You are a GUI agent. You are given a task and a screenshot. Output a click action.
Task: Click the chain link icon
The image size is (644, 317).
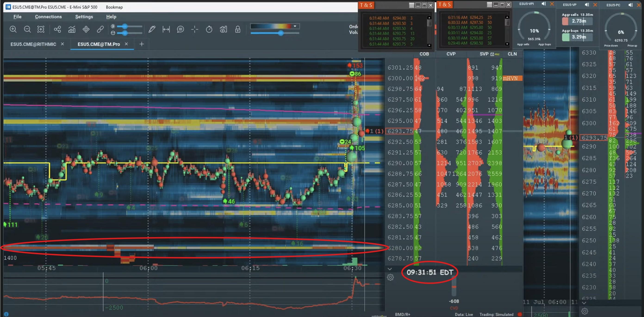[100, 29]
